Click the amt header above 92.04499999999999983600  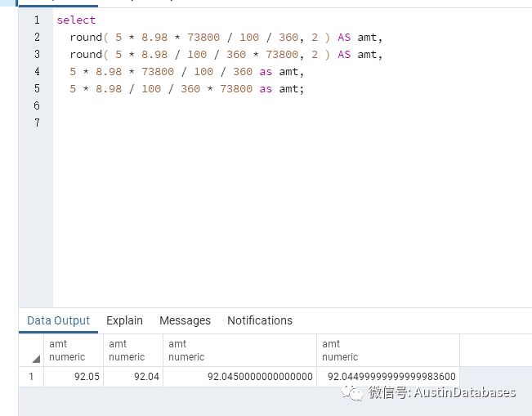tap(387, 350)
